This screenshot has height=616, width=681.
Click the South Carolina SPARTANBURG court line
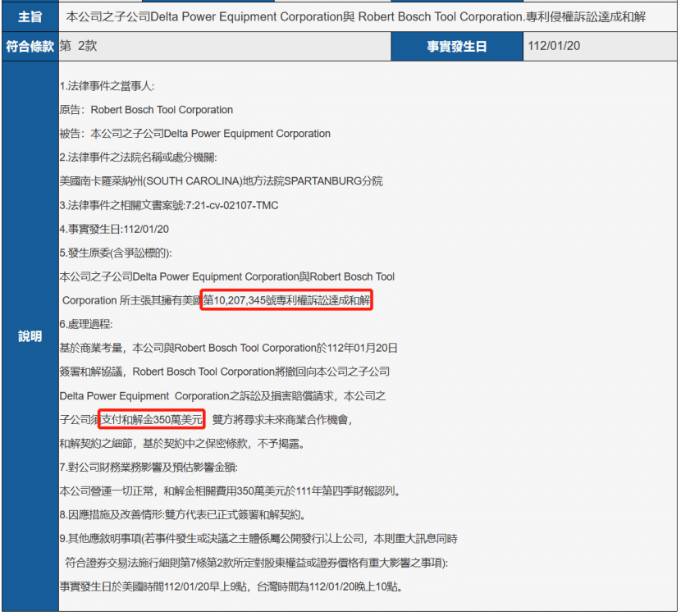click(x=221, y=181)
